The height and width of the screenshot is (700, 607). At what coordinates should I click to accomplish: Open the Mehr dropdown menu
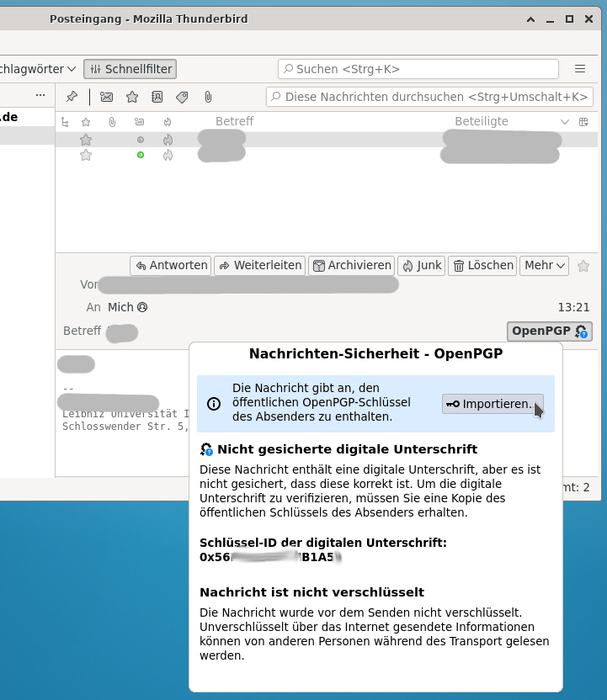coord(544,266)
